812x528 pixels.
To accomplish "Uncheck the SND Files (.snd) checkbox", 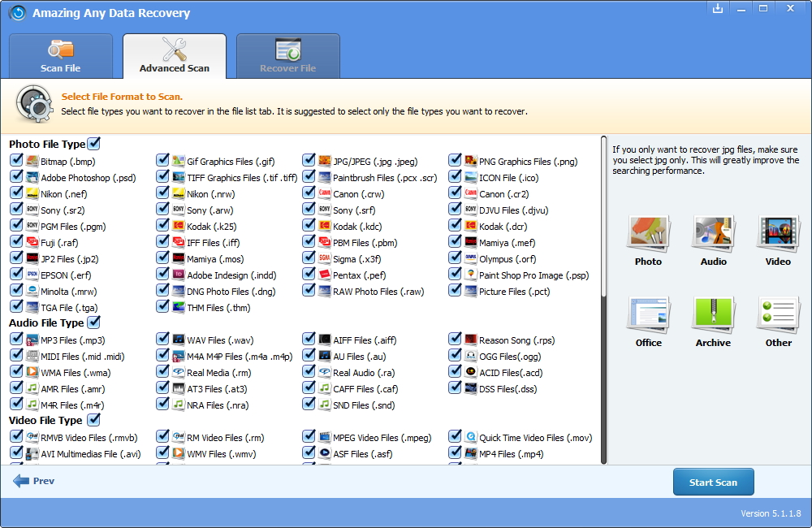I will click(x=309, y=405).
